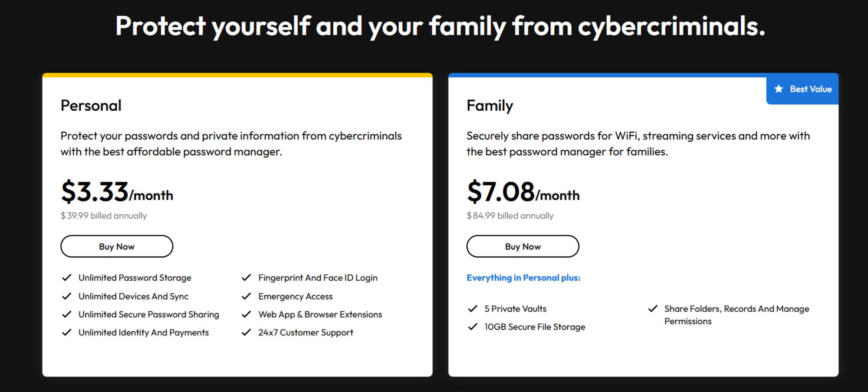Click the $7.08/month price
The width and height of the screenshot is (868, 392).
point(523,192)
